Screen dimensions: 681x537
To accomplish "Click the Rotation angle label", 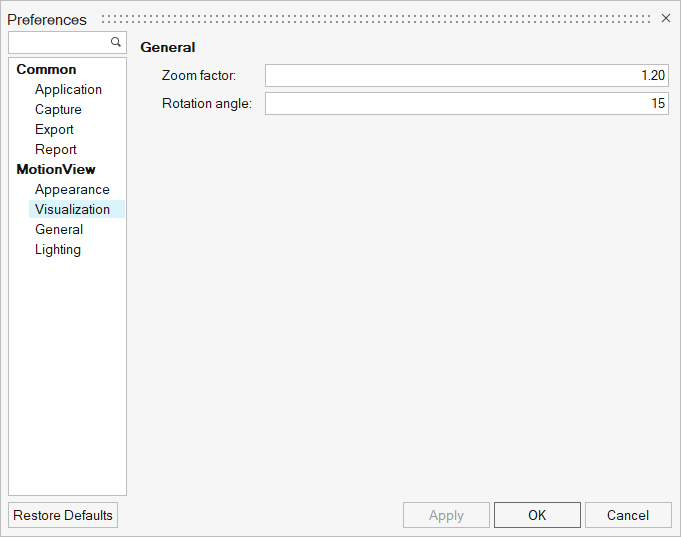I will pos(207,103).
